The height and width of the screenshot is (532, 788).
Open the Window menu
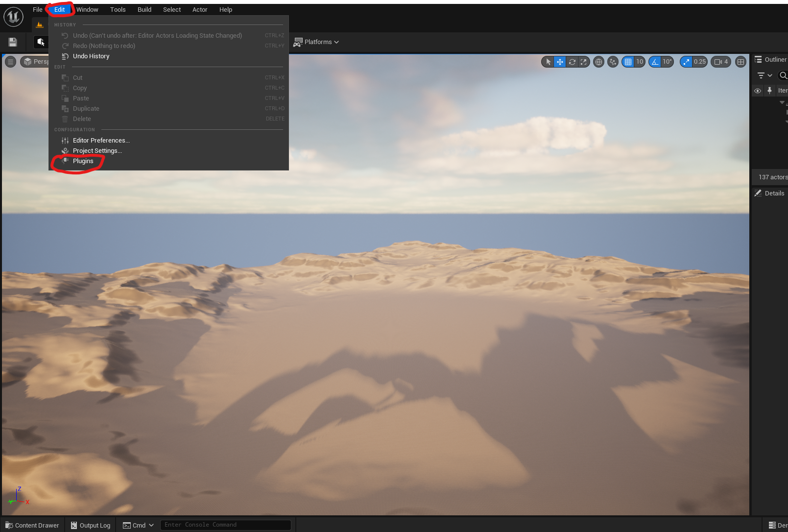87,10
